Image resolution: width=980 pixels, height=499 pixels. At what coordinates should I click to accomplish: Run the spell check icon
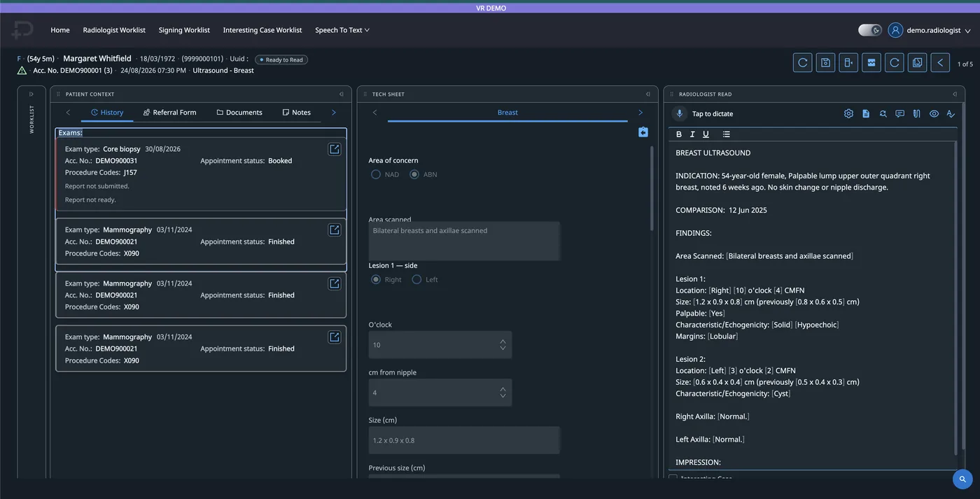[x=951, y=113]
